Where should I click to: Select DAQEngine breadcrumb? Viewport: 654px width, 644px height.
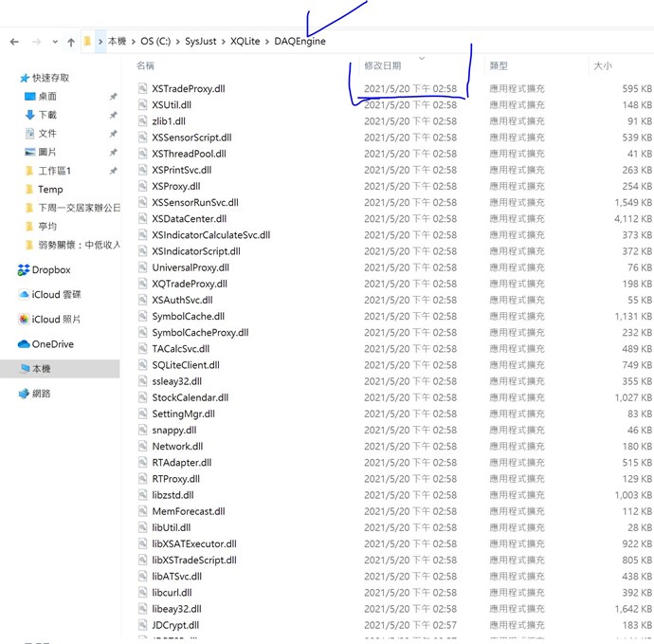tap(300, 42)
